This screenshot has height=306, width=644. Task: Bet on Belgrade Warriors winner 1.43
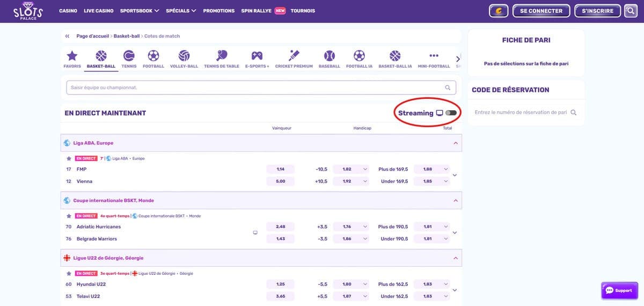281,239
